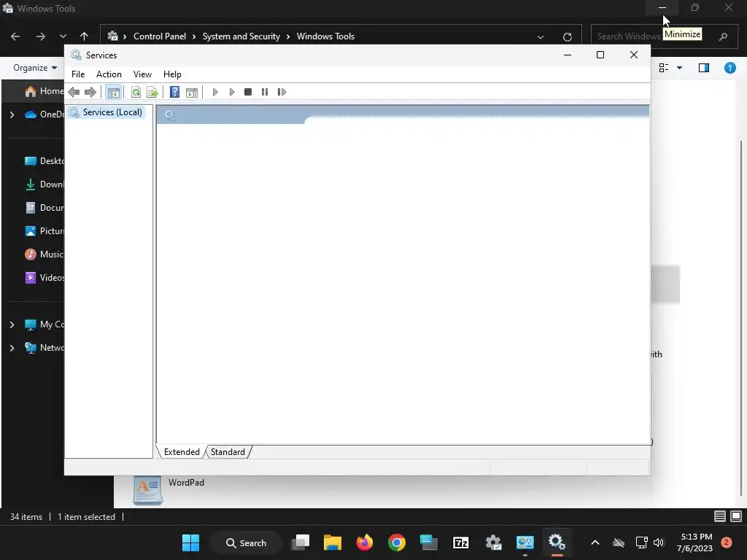Select Documents in navigation pane

coord(44,208)
